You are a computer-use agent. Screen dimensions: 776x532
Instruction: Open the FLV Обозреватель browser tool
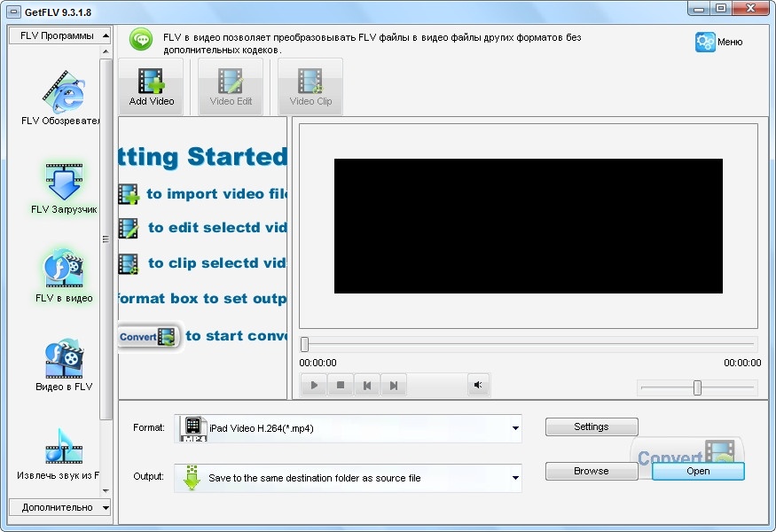coord(63,98)
